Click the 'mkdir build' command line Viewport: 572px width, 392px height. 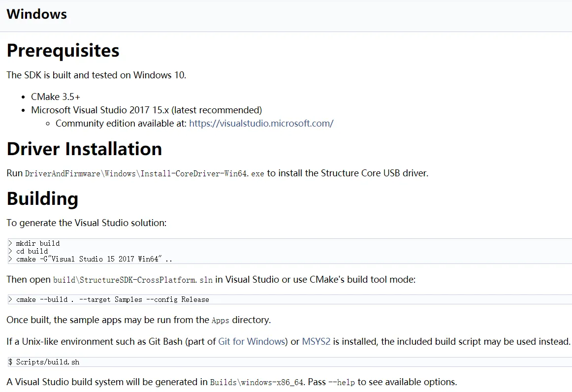point(34,243)
